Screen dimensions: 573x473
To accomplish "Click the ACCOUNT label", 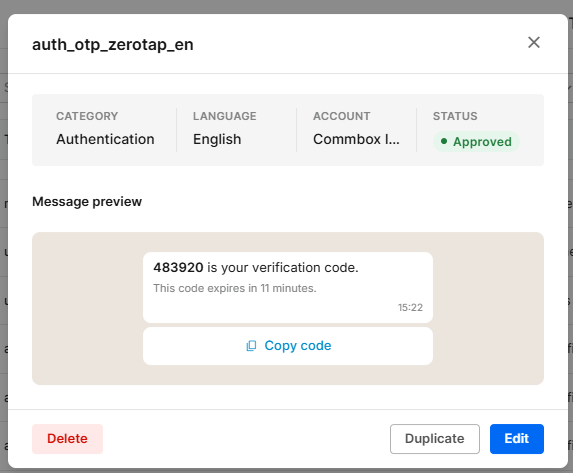I will point(342,116).
